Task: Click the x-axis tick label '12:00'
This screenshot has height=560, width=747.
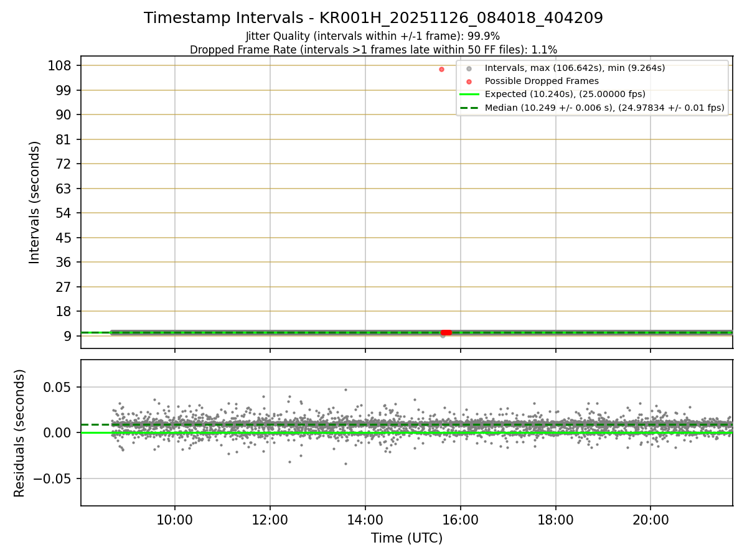Action: 270,520
